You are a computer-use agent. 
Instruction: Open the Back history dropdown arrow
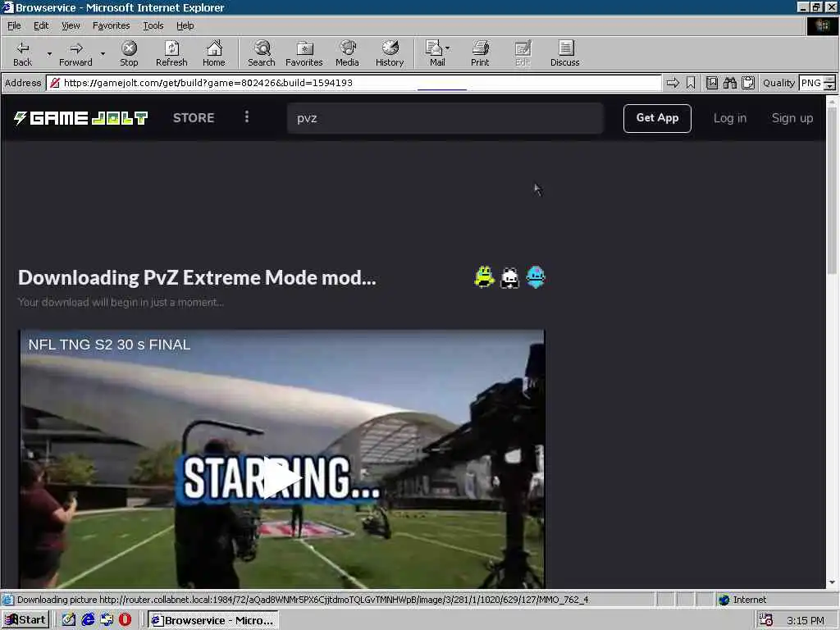(x=49, y=53)
